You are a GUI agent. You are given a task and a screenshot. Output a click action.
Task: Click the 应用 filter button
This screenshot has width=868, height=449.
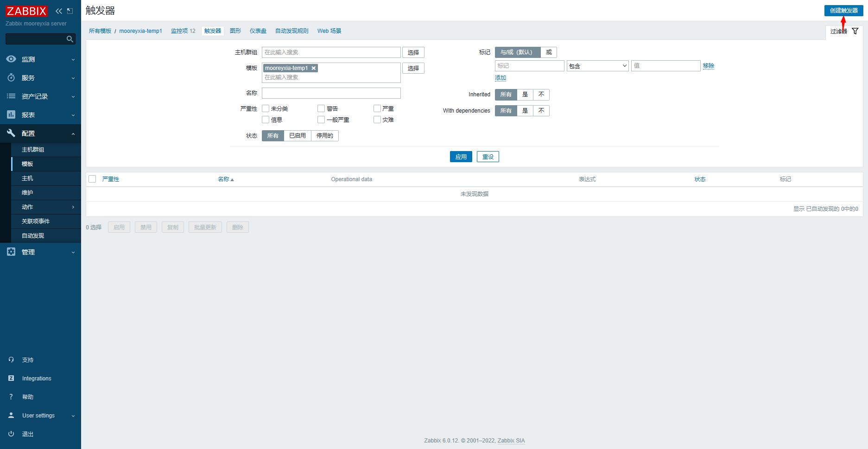point(461,157)
